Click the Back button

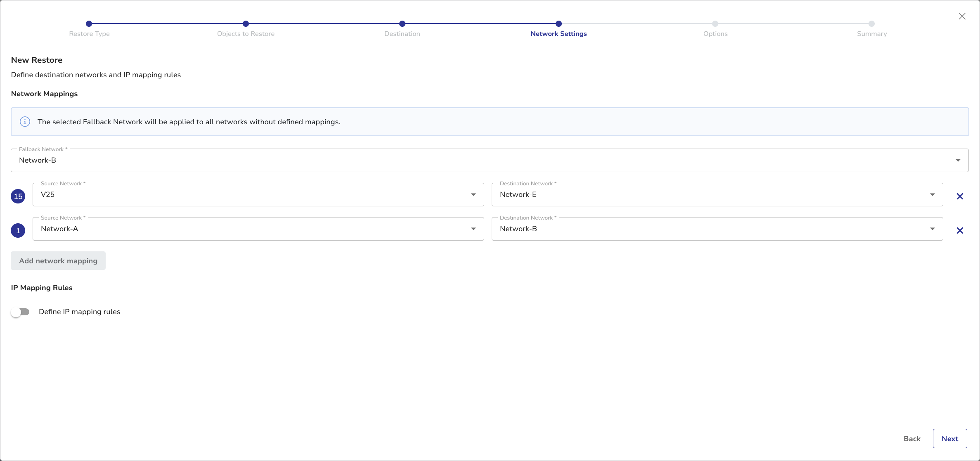[912, 439]
